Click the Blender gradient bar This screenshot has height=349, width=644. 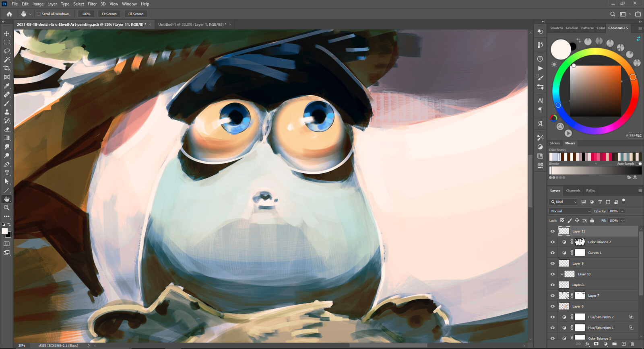point(595,170)
